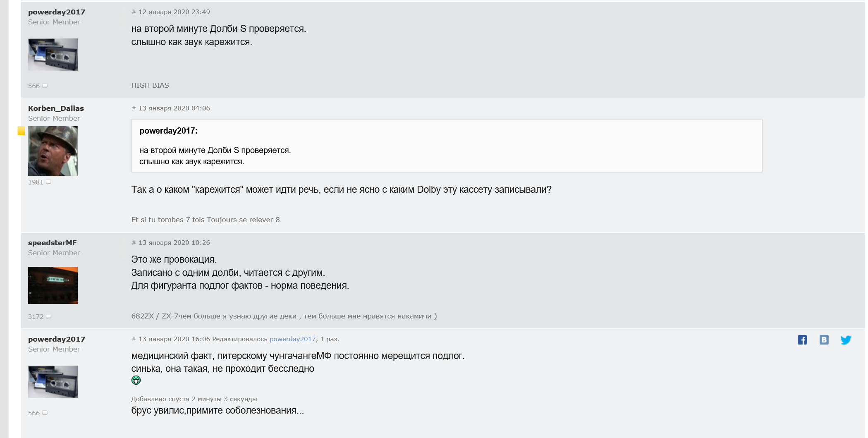The width and height of the screenshot is (868, 438).
Task: Click the blue powerday2017 link in the edit note
Action: point(292,339)
